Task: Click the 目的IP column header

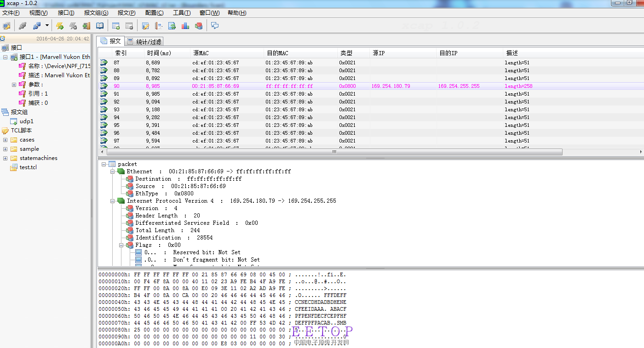Action: (x=469, y=53)
